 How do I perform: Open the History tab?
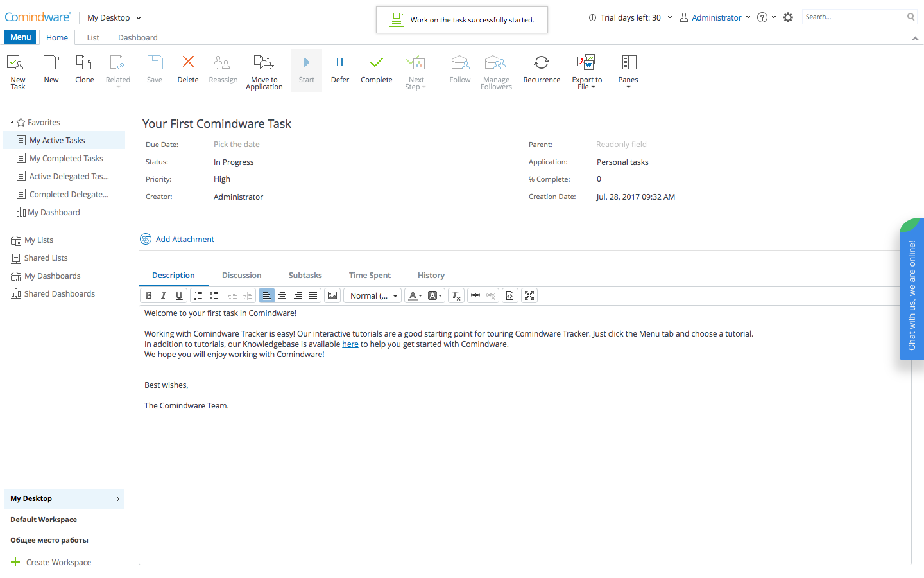click(x=431, y=276)
